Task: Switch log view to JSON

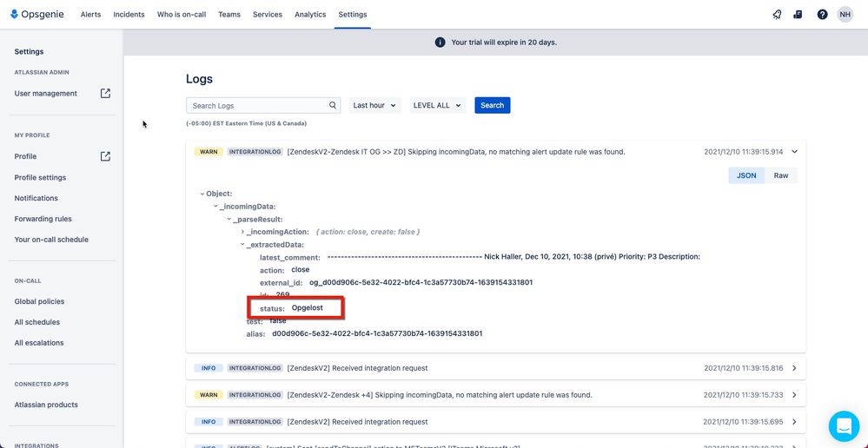Action: point(746,175)
